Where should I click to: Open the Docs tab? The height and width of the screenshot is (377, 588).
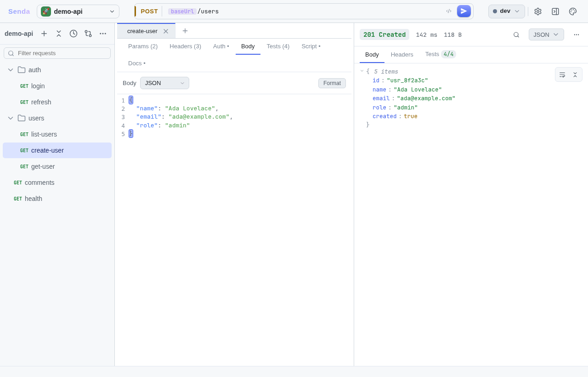[x=137, y=63]
